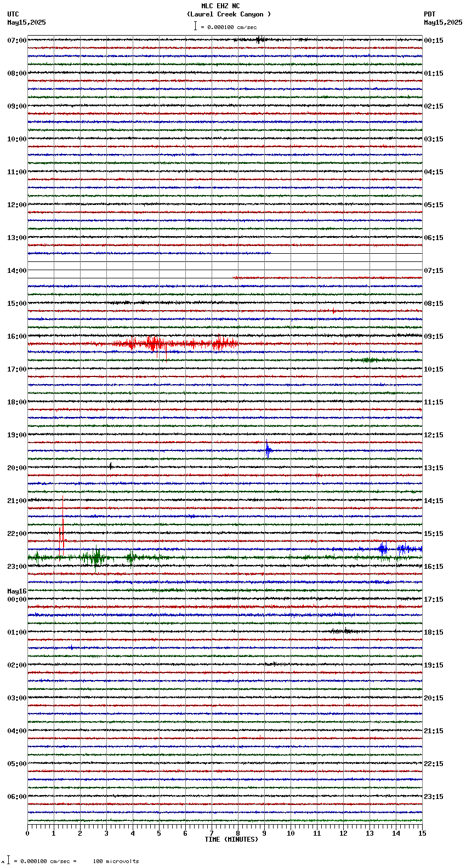Click the '(Laurel Creek Canyon )' subtitle
Screen dimensions: 466x868
click(229, 14)
